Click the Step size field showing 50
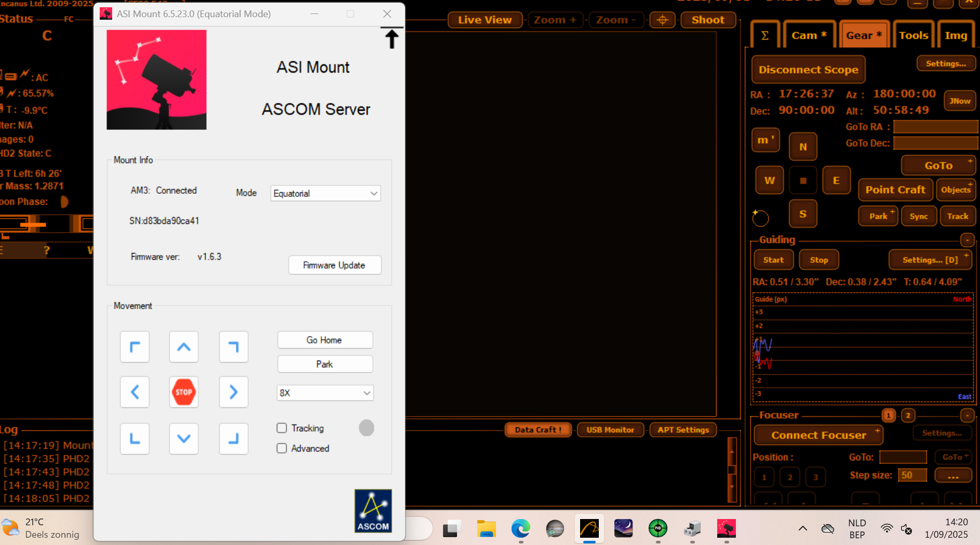 (x=912, y=475)
